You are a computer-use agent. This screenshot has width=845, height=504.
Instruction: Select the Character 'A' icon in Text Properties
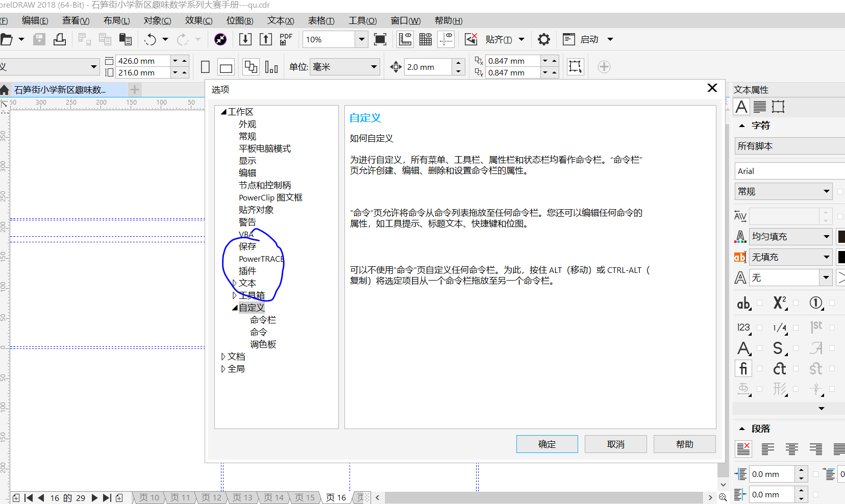[741, 107]
